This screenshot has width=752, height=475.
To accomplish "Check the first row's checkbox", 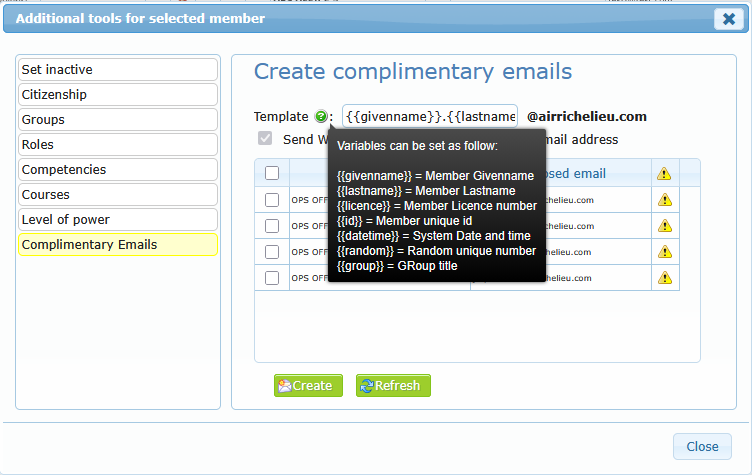I will [x=272, y=200].
